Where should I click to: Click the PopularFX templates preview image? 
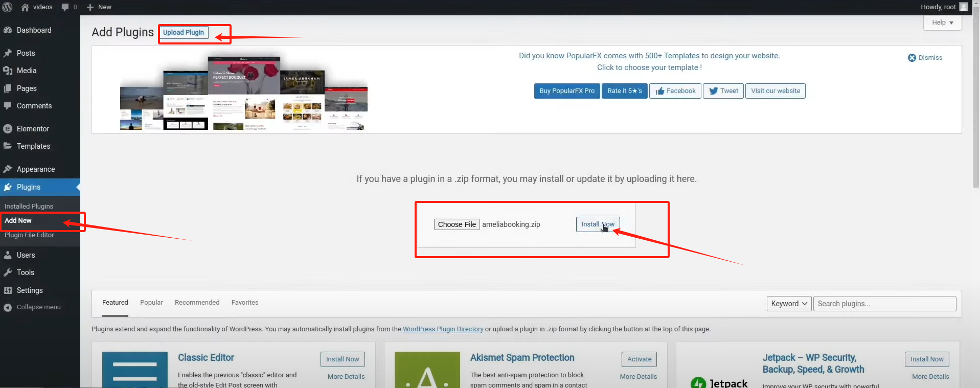(243, 92)
